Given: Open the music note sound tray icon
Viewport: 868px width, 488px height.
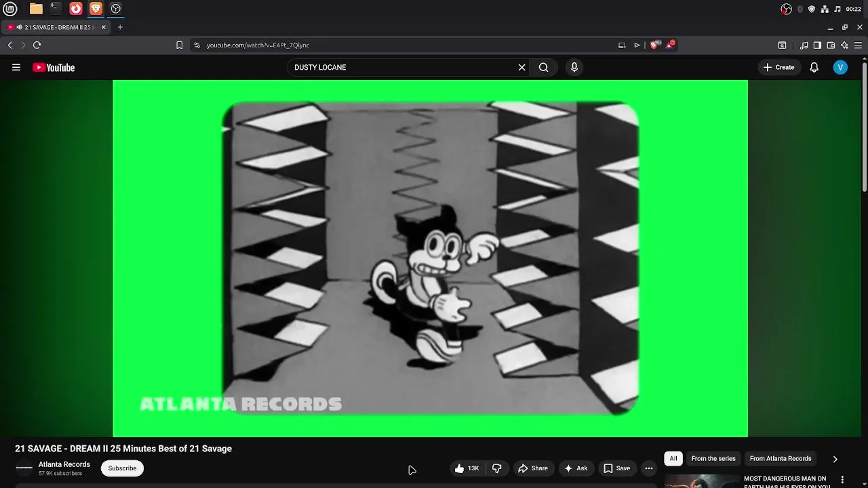Looking at the screenshot, I should pyautogui.click(x=837, y=9).
